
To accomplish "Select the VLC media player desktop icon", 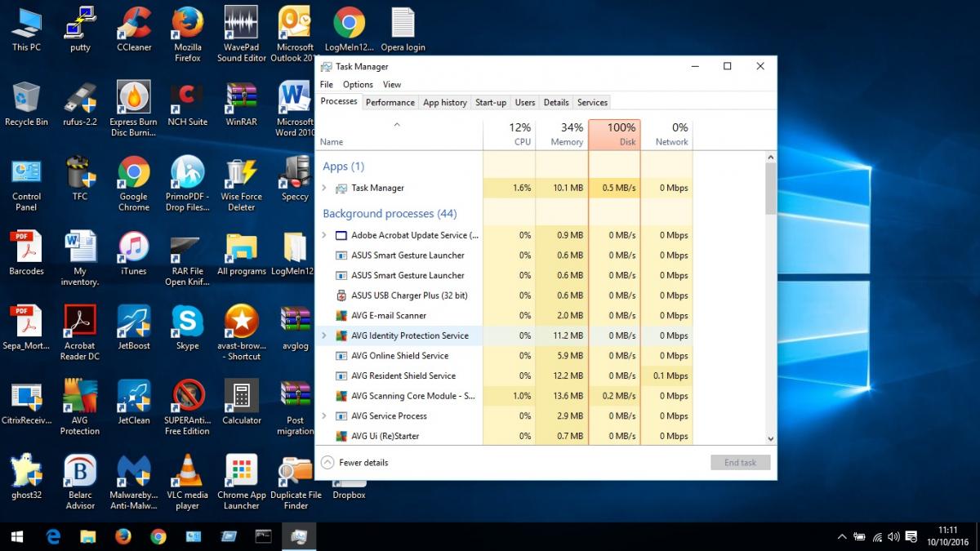I will coord(188,482).
